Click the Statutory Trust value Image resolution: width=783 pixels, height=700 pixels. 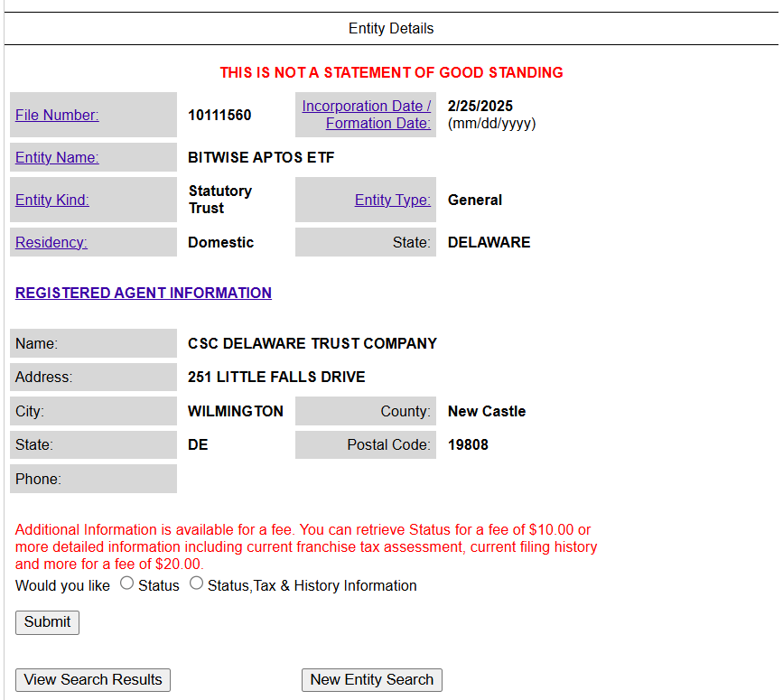point(220,200)
